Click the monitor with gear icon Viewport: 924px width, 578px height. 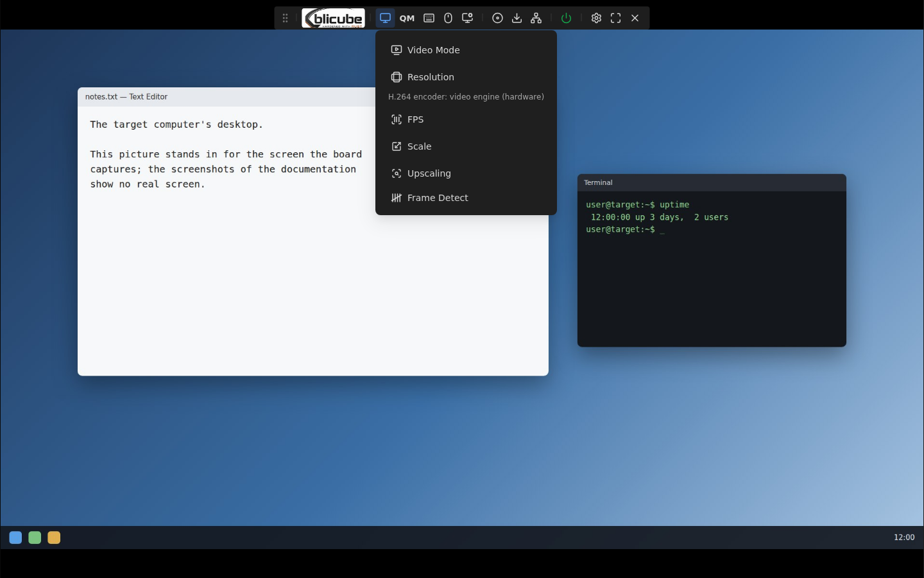468,18
